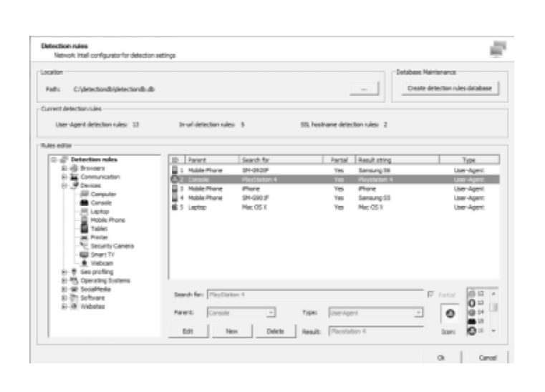Select the Websites globe icon in tree
545x392 pixels.
[74, 307]
